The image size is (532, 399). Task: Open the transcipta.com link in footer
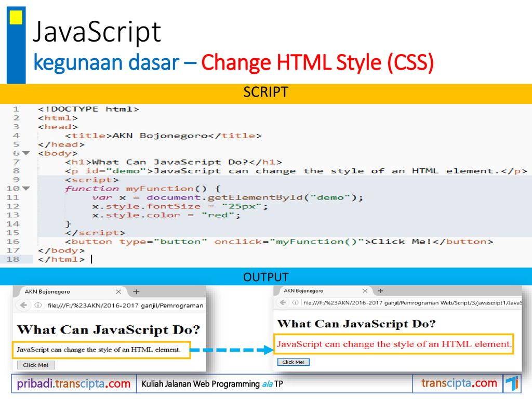click(x=459, y=383)
